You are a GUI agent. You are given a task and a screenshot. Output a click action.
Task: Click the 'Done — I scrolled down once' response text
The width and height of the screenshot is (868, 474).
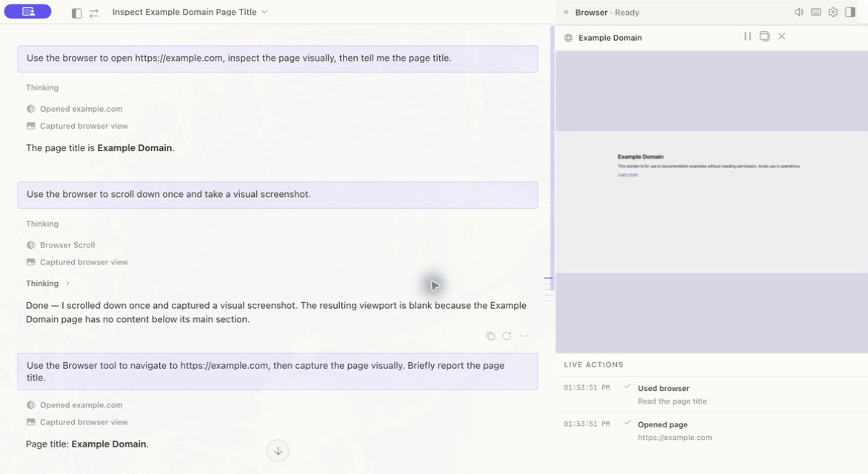click(276, 313)
